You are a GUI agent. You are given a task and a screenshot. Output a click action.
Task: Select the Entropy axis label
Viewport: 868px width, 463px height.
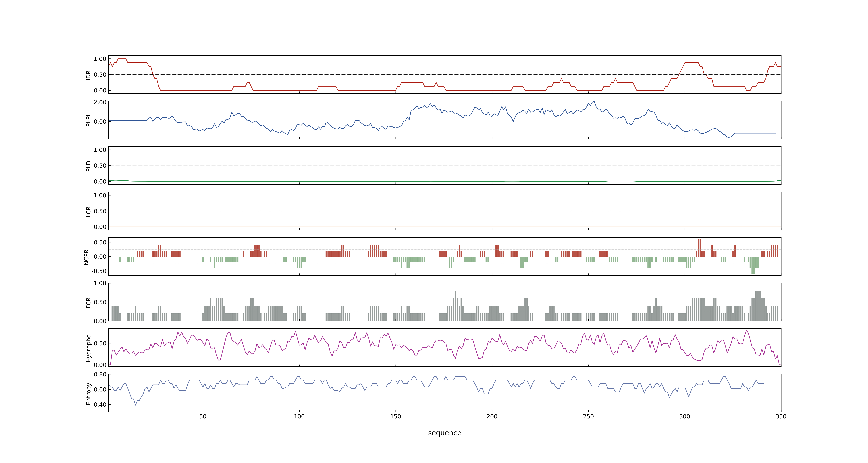(x=88, y=393)
